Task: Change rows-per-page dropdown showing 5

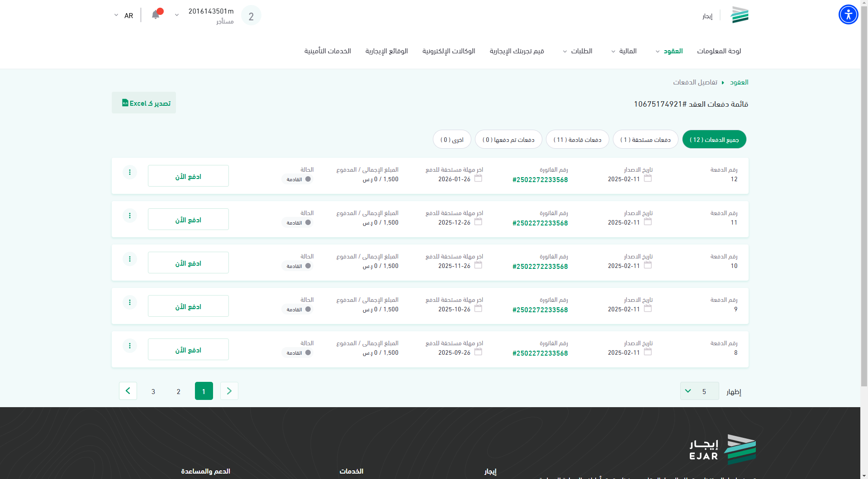Action: (x=699, y=391)
